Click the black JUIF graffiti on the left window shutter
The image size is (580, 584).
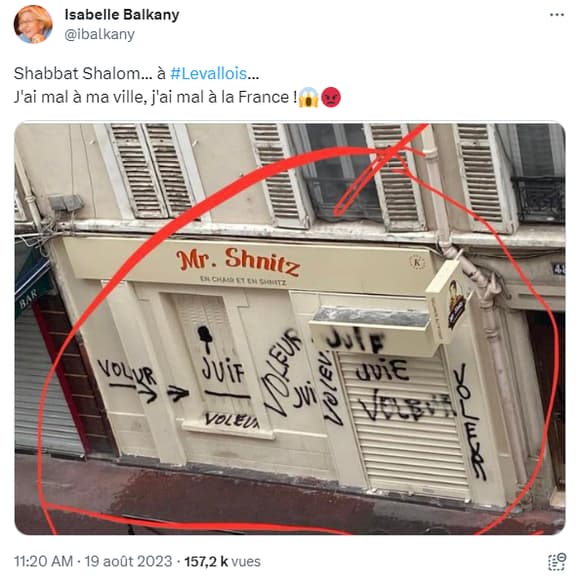tap(222, 371)
